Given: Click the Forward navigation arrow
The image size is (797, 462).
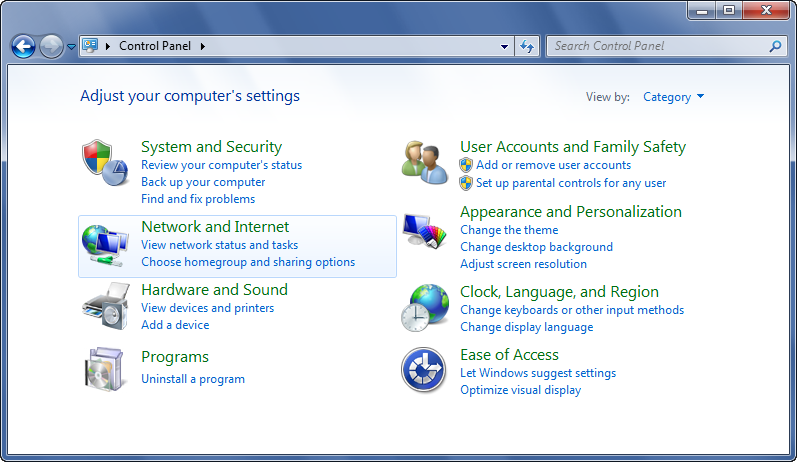Looking at the screenshot, I should click(x=51, y=47).
